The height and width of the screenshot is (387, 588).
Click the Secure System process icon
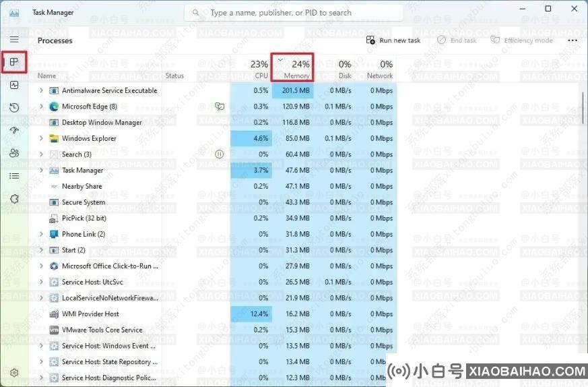[54, 202]
